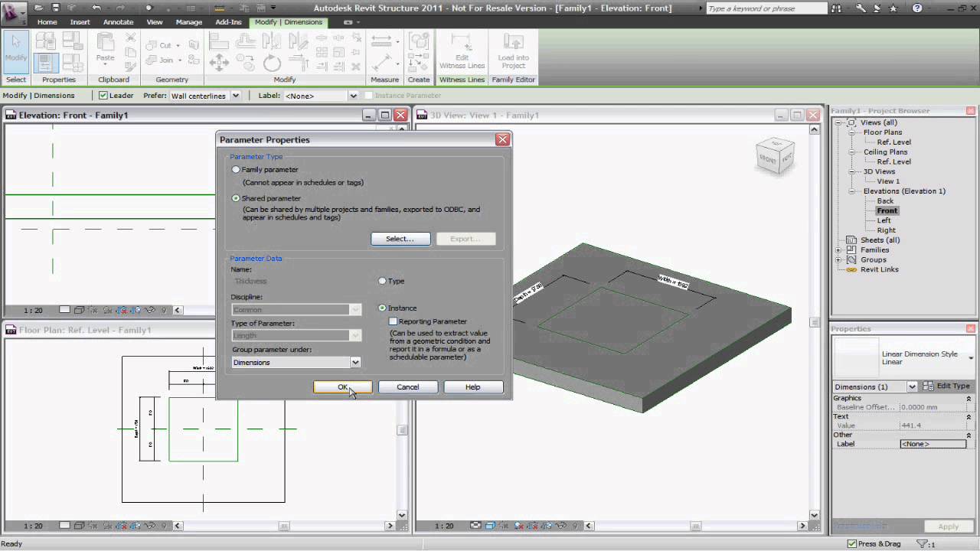980x551 pixels.
Task: Select the Modify tool in the ribbon
Action: pos(15,54)
